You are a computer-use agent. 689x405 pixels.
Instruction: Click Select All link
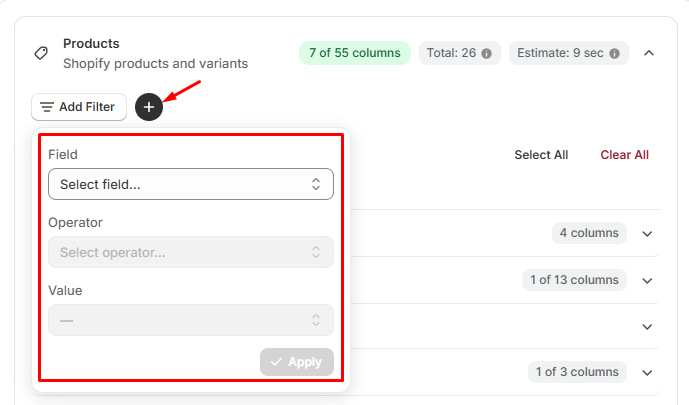coord(541,155)
